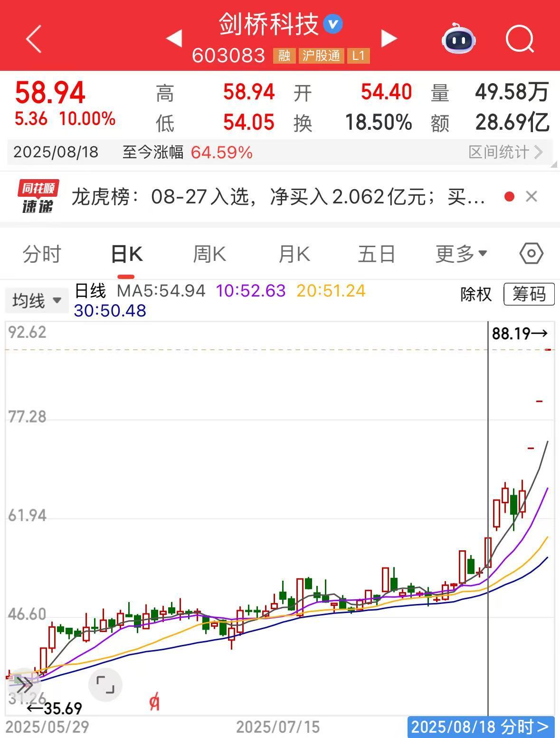Close the 龙虎榜 news banner
This screenshot has width=560, height=738.
click(x=532, y=197)
